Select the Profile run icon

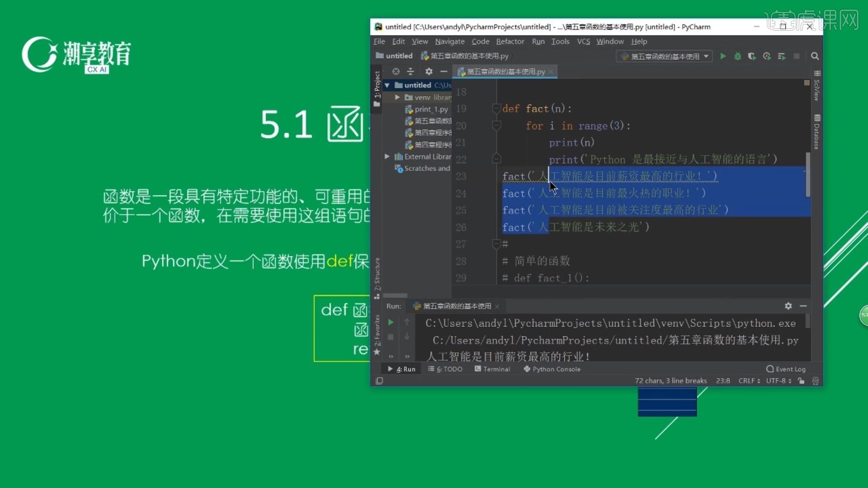click(x=767, y=56)
